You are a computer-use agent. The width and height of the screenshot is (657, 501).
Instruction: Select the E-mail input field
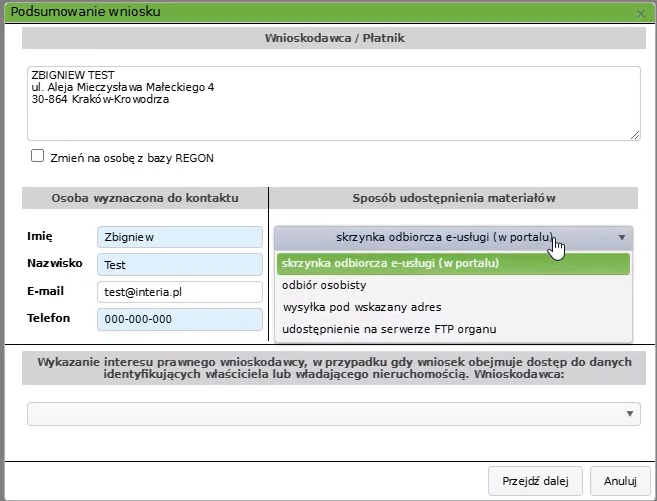178,292
